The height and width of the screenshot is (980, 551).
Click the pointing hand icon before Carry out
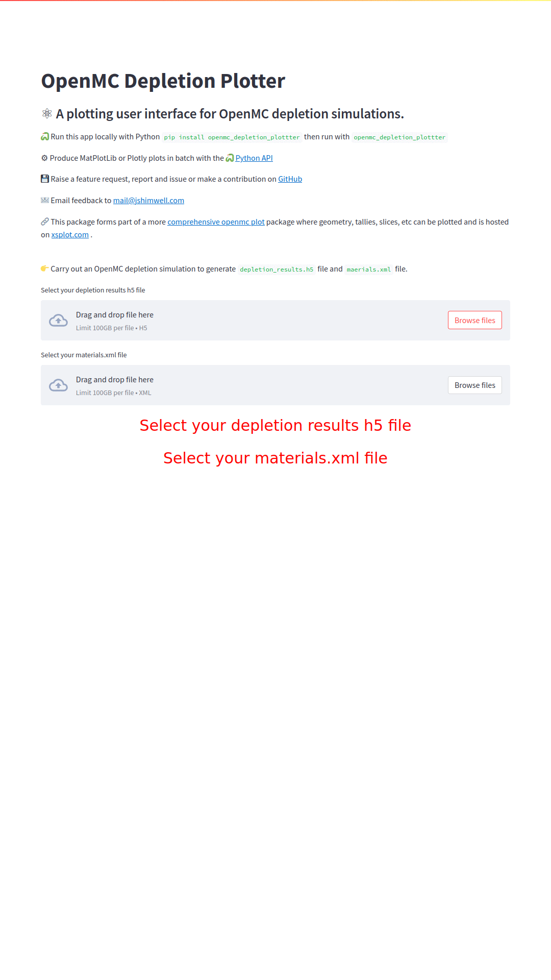45,268
